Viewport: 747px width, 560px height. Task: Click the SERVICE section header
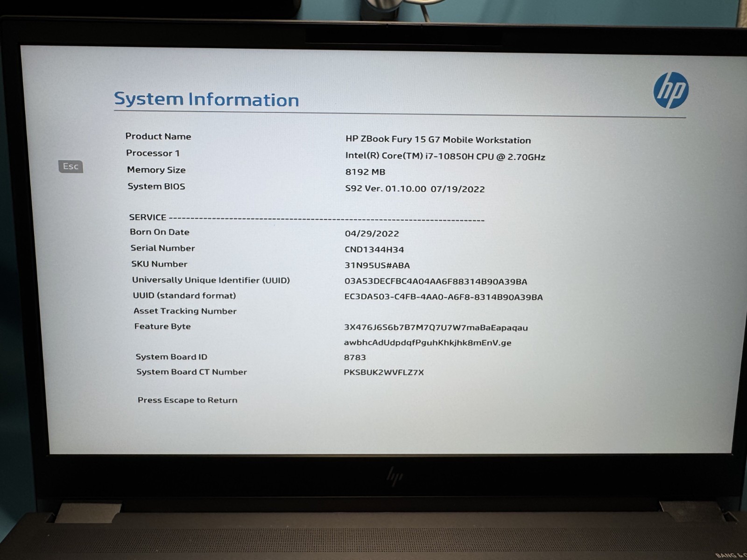point(148,217)
